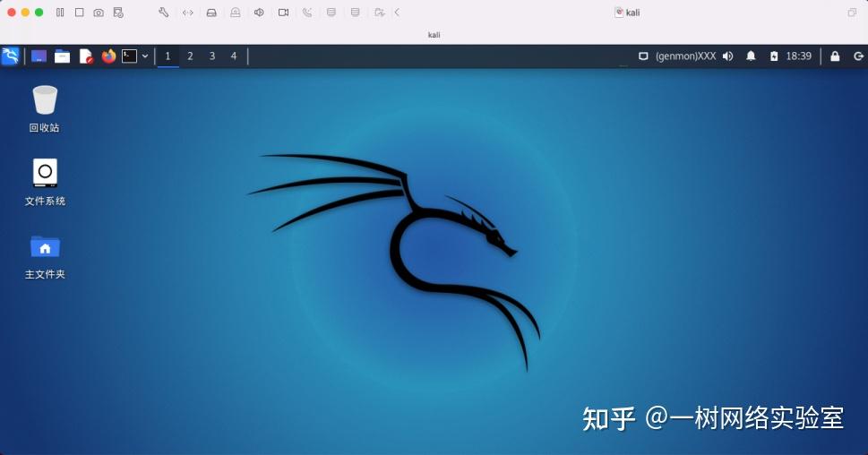The image size is (868, 455).
Task: Pause the virtual machine with the pause icon
Action: coord(60,13)
